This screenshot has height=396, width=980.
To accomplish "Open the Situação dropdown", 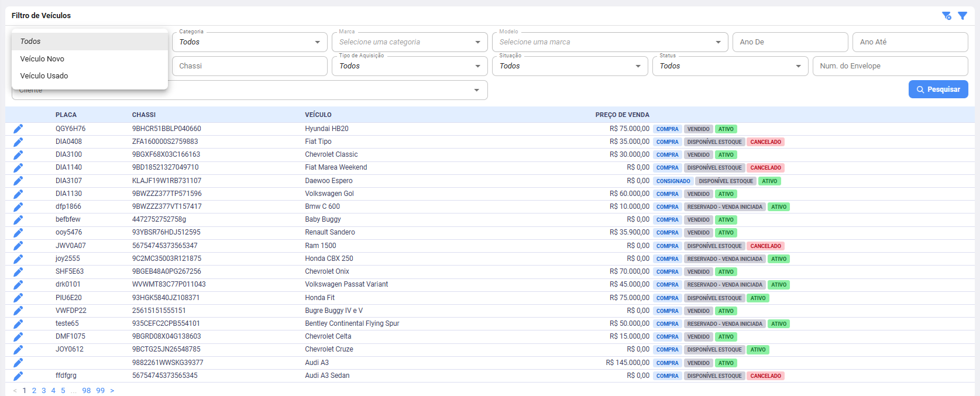I will [570, 66].
